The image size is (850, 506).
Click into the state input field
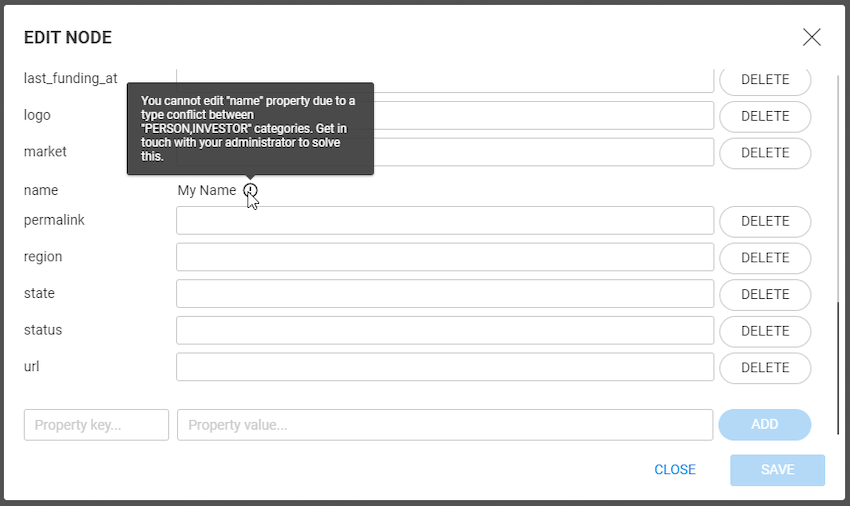pyautogui.click(x=445, y=294)
